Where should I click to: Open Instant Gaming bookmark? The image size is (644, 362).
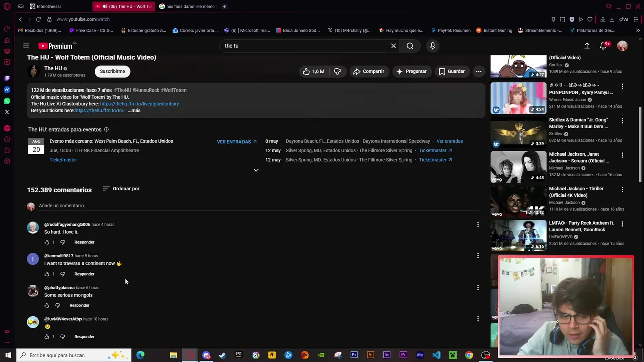point(494,30)
